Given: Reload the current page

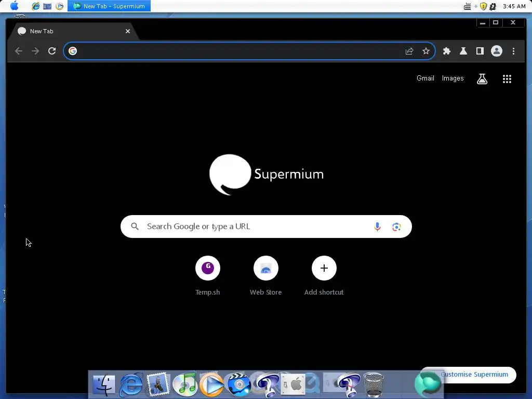Looking at the screenshot, I should coord(52,51).
